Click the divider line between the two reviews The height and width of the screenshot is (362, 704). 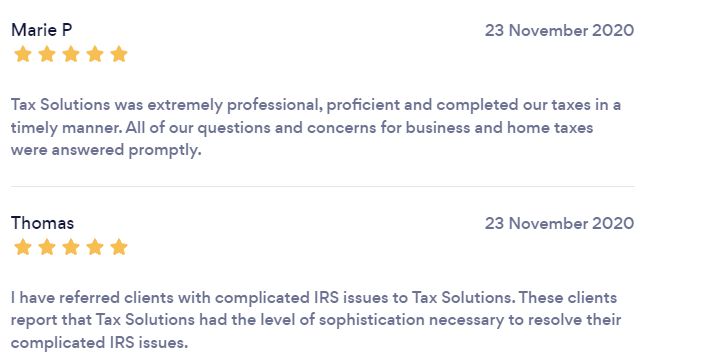[323, 186]
